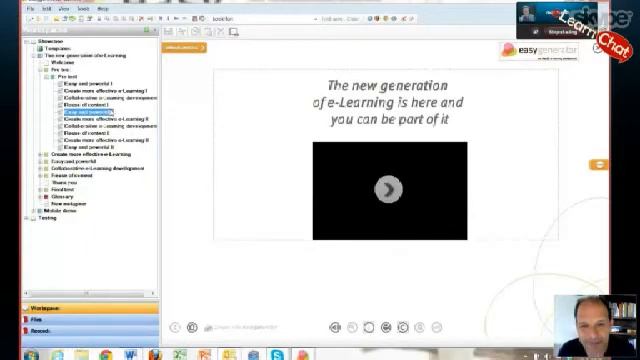Select 'Create more effective e-Learning I' item

[106, 91]
